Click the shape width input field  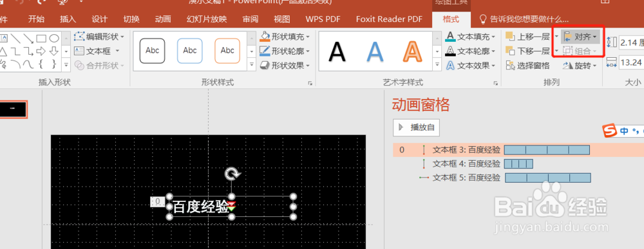pyautogui.click(x=631, y=62)
